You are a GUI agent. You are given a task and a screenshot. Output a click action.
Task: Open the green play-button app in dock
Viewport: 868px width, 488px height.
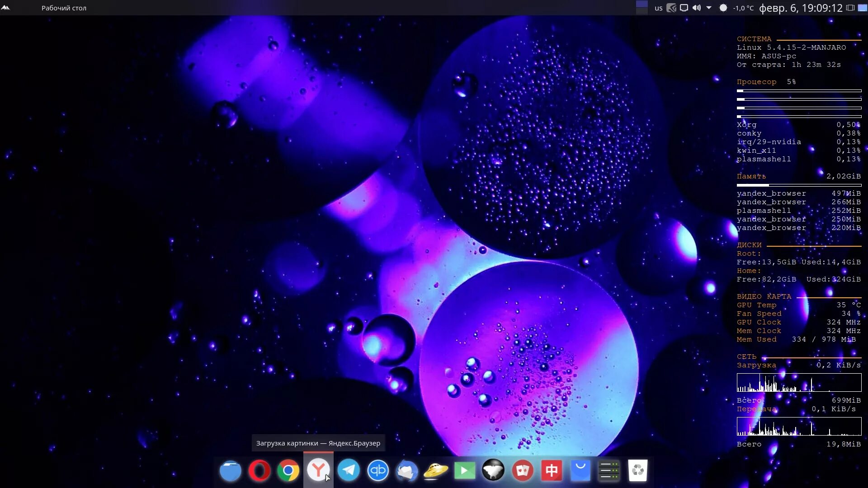465,471
